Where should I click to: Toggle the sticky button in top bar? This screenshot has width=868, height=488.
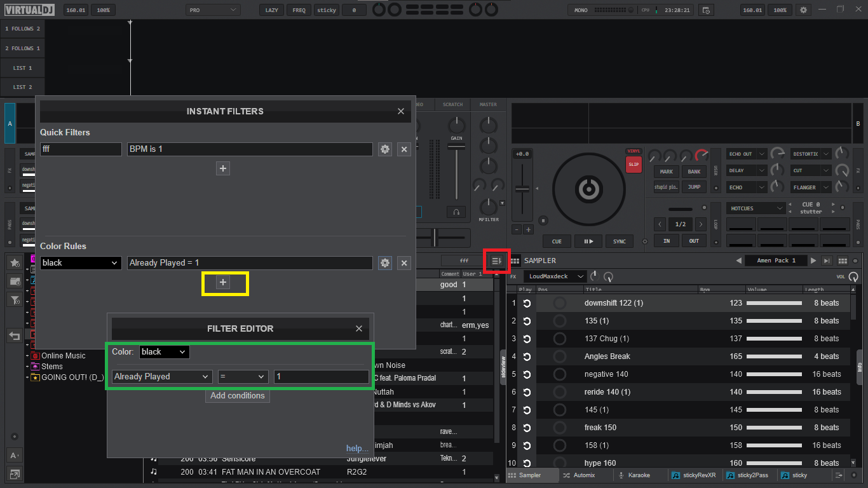pos(327,10)
